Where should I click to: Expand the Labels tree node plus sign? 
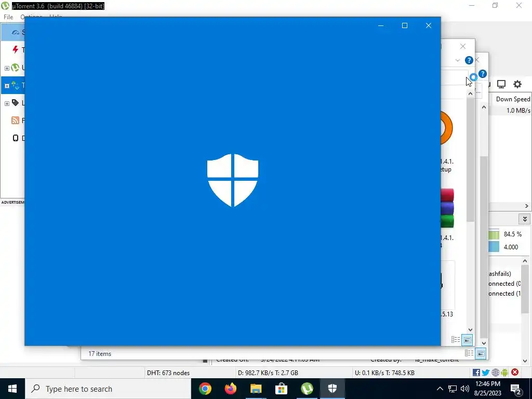coord(7,103)
